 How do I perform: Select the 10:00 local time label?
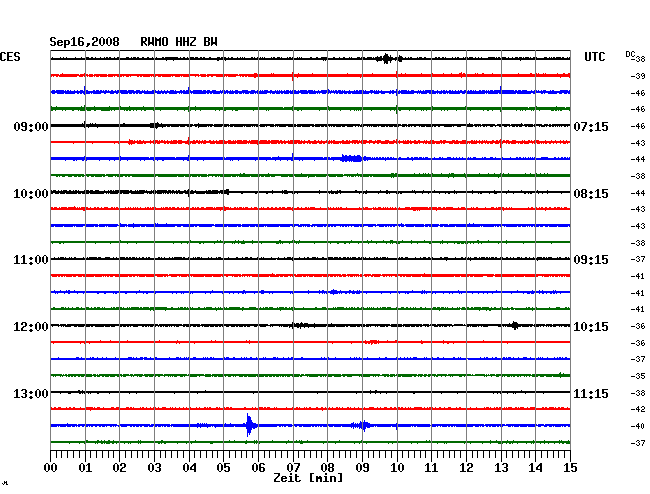click(x=31, y=194)
